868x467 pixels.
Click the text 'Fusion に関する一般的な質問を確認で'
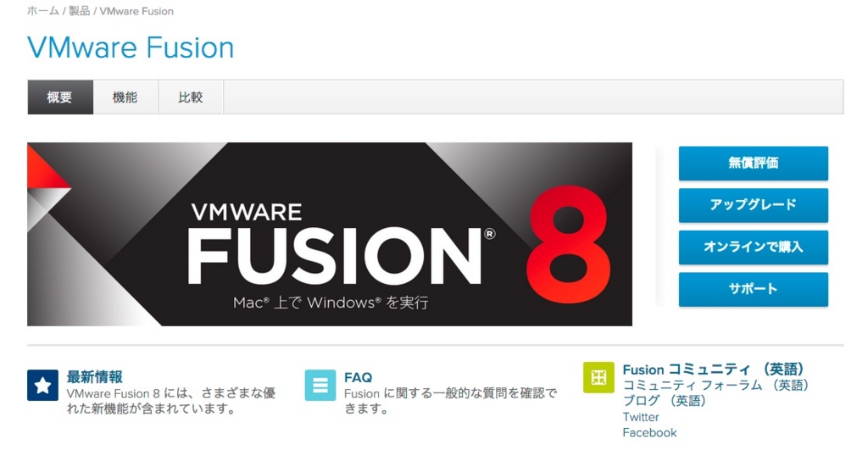coord(451,393)
